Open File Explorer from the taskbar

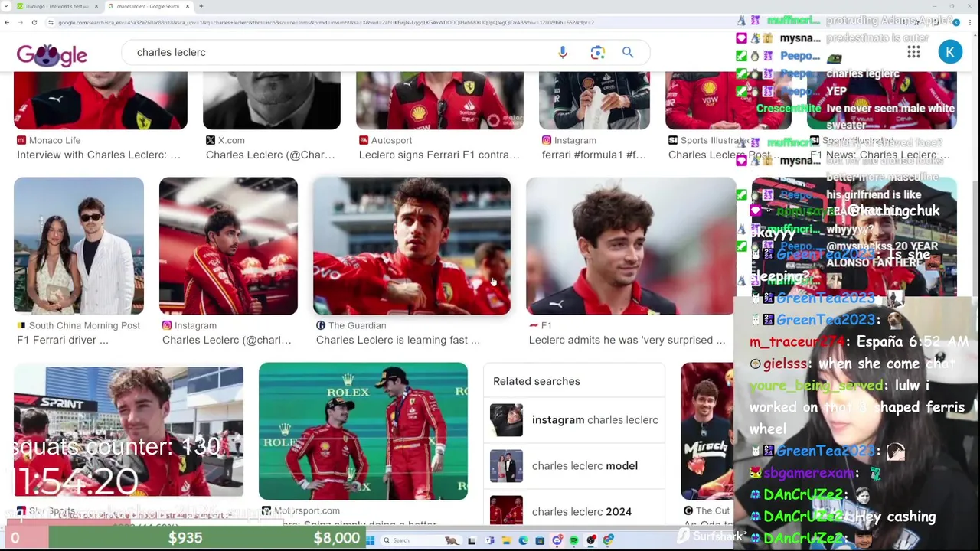click(507, 540)
